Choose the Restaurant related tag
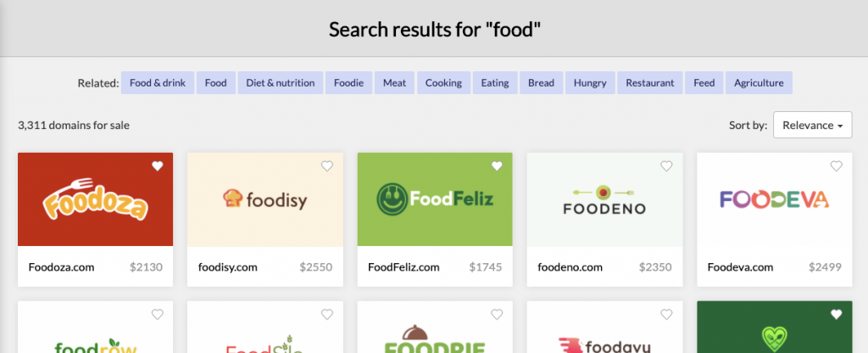This screenshot has height=353, width=868. coord(650,82)
